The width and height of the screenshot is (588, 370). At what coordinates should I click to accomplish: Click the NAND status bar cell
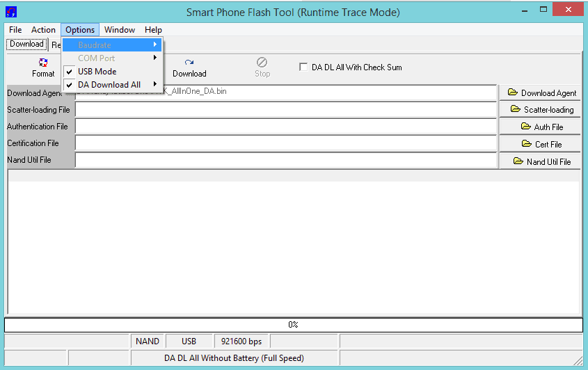pos(148,341)
